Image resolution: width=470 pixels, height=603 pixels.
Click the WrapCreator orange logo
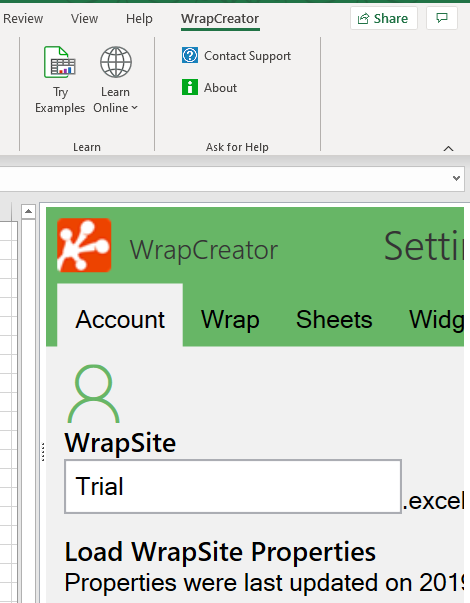pos(84,245)
